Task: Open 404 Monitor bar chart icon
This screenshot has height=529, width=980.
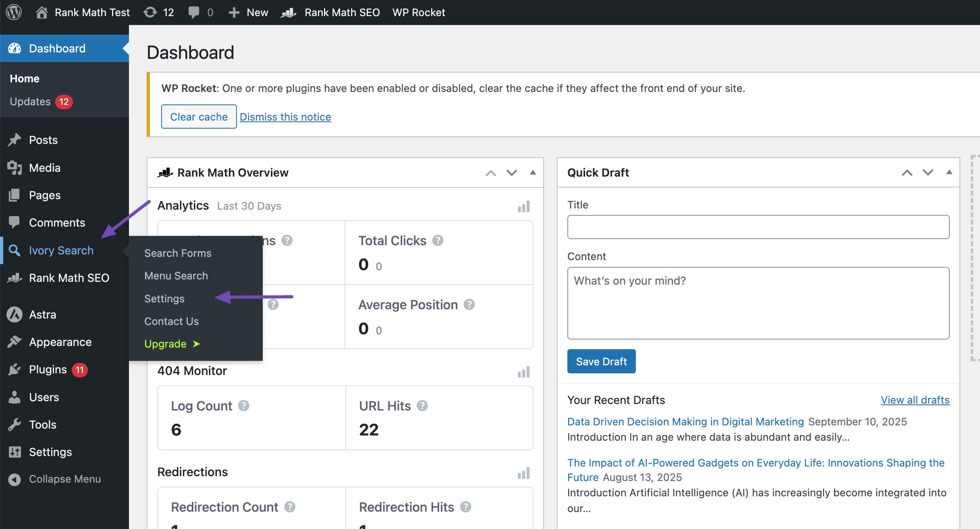Action: (524, 372)
